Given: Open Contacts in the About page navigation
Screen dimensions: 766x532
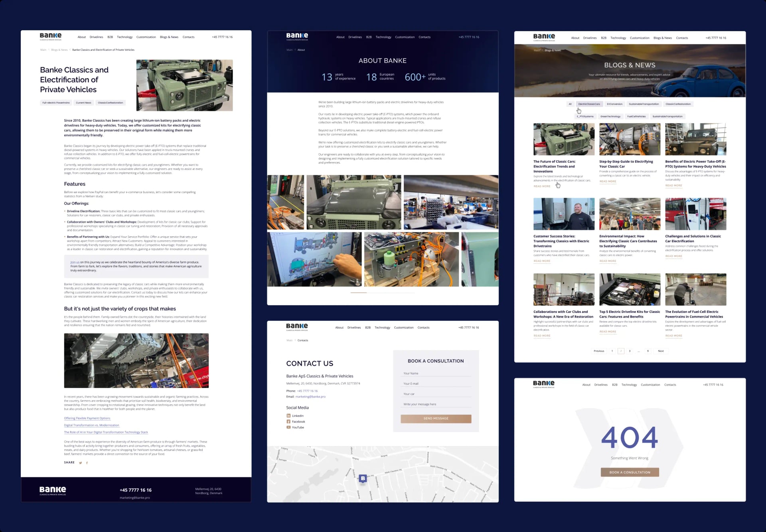Looking at the screenshot, I should pyautogui.click(x=424, y=37).
